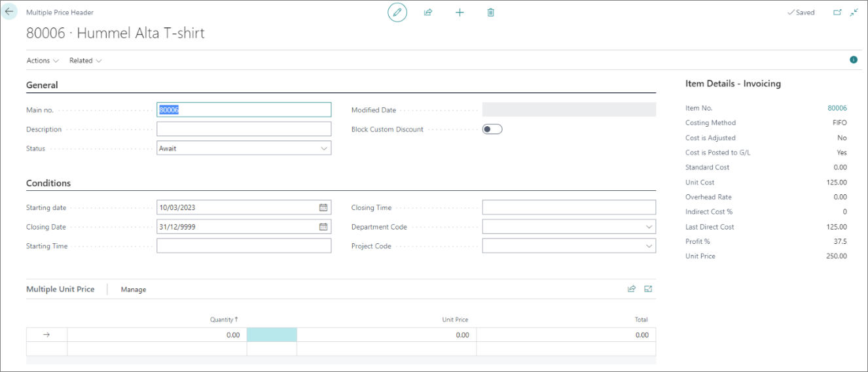Viewport: 868px width, 372px height.
Task: Share the record via top toolbar icon
Action: [428, 12]
